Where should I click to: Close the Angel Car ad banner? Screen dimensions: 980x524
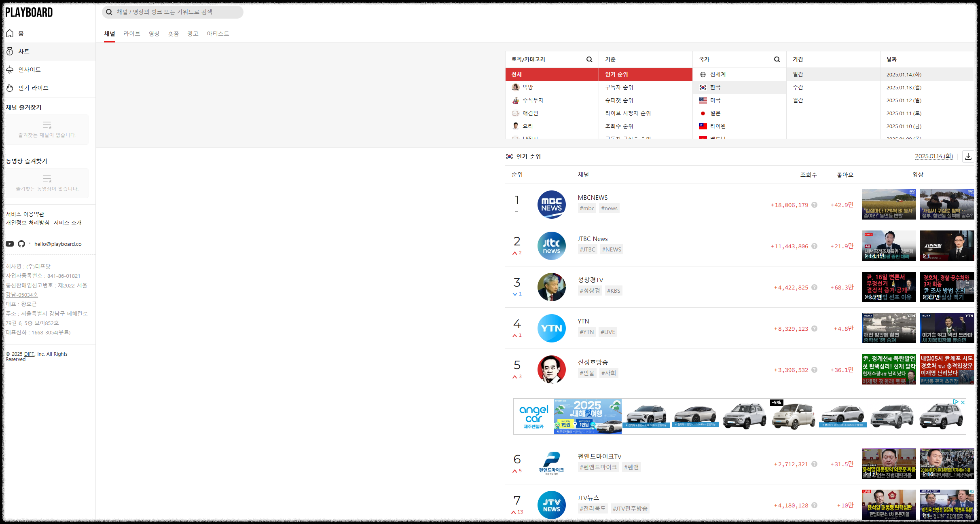point(963,402)
